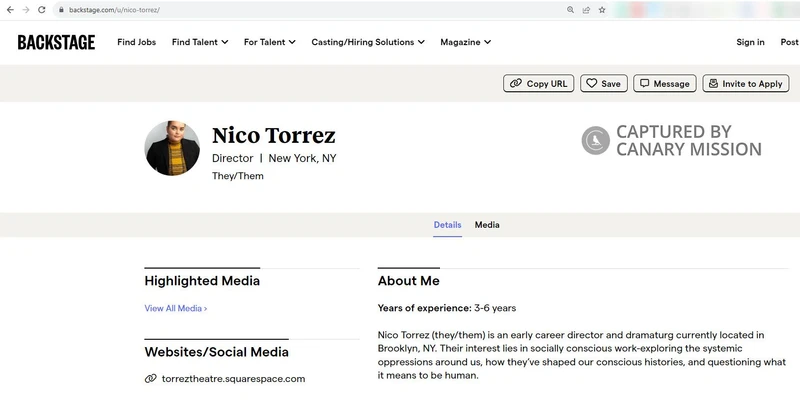Expand the Find Talent dropdown menu
800x406 pixels.
pos(200,42)
